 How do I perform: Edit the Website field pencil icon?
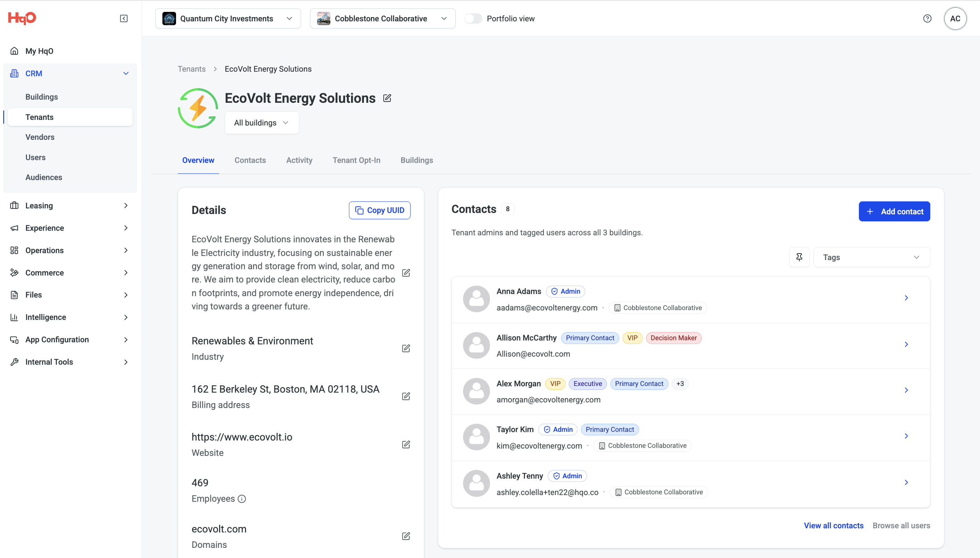406,445
